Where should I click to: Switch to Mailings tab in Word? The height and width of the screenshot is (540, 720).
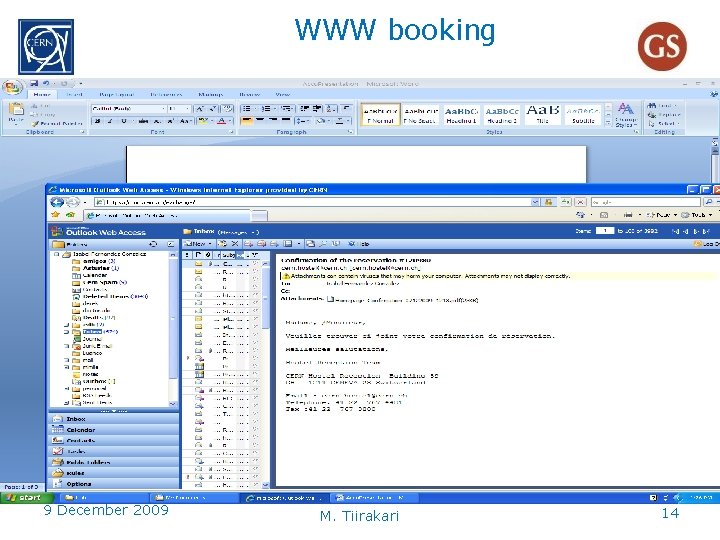(210, 95)
